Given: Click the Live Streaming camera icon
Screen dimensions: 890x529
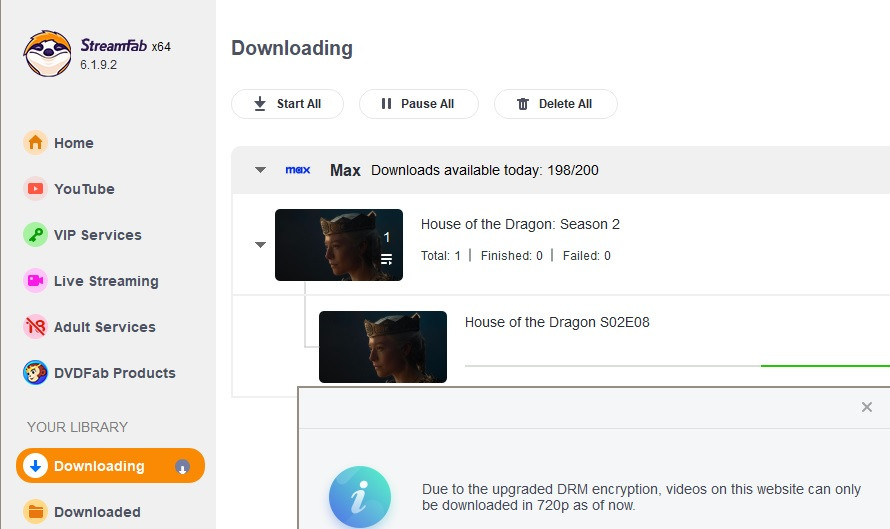Looking at the screenshot, I should [36, 281].
